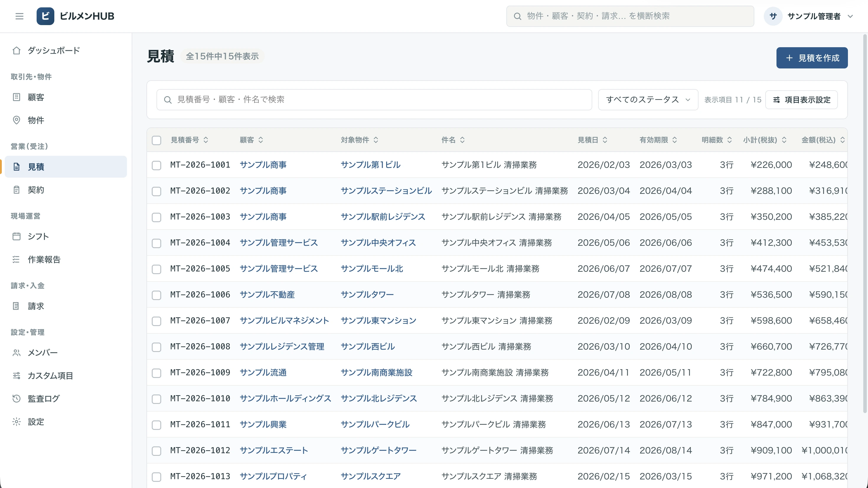The image size is (868, 488).
Task: Sort by 件名 column arrows
Action: 462,140
